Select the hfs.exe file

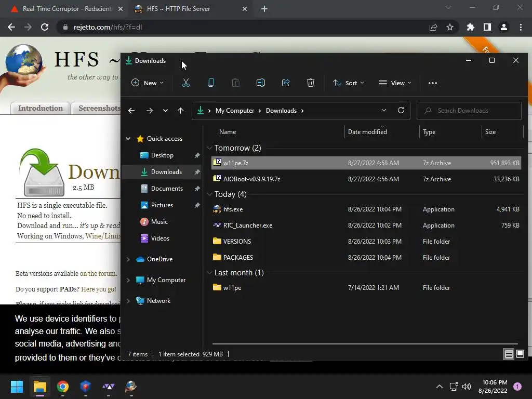366,209
